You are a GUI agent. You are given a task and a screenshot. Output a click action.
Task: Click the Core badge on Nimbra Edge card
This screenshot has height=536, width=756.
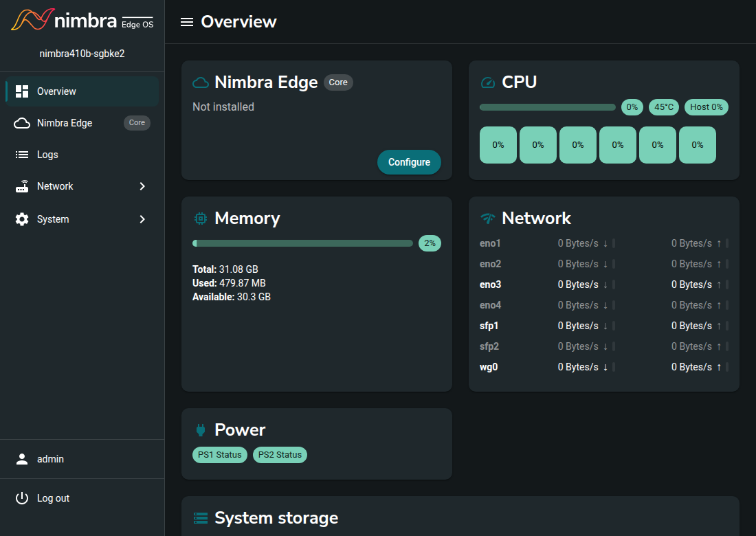pyautogui.click(x=338, y=82)
